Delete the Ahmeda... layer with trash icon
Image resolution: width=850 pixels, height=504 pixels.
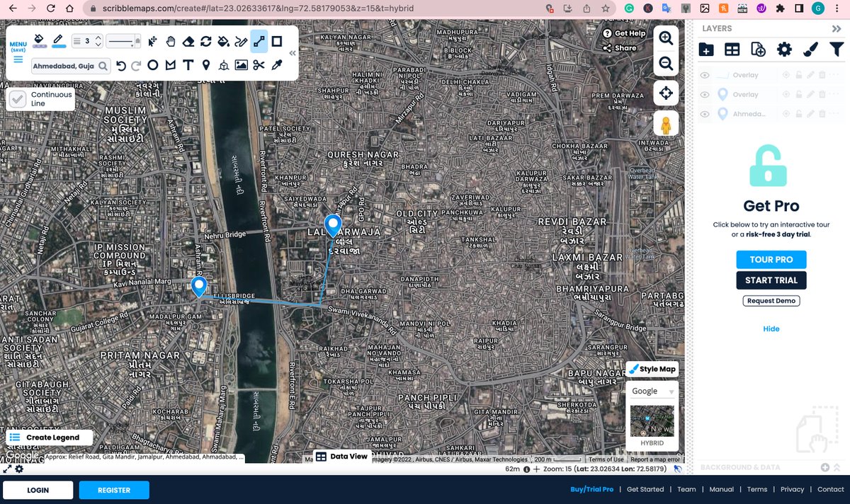click(822, 114)
